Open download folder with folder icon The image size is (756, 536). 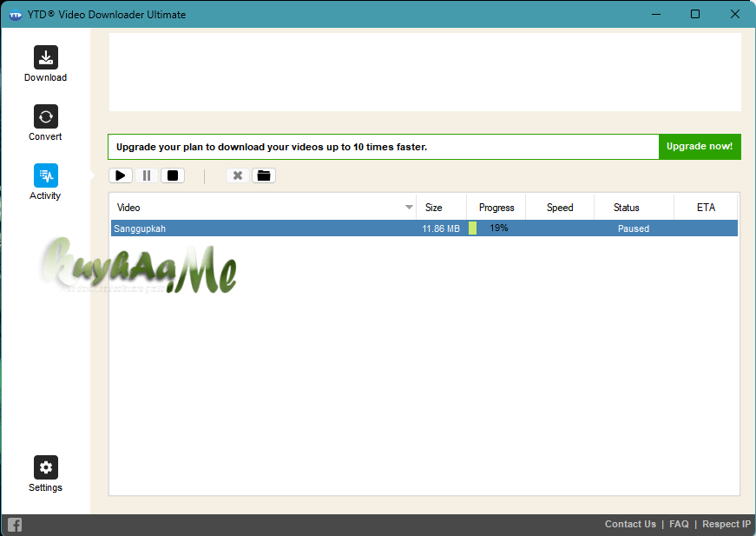(x=264, y=175)
